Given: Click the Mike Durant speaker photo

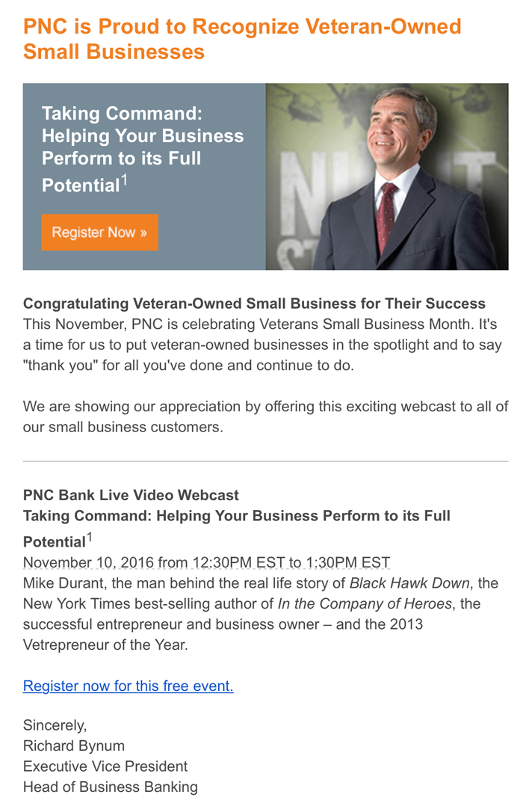Looking at the screenshot, I should pos(387,176).
